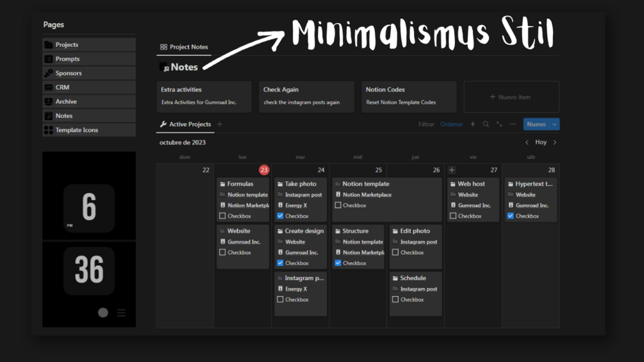The height and width of the screenshot is (362, 644).
Task: Open the clock widget hamburger menu
Action: (x=121, y=313)
